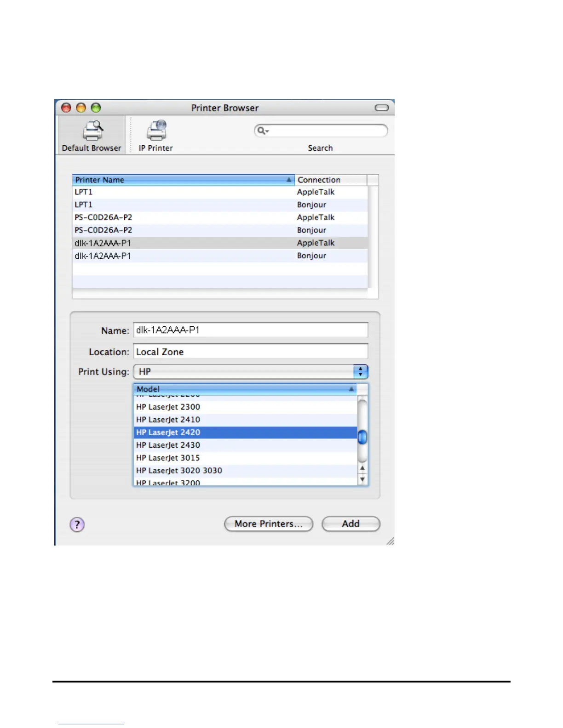Viewport: 563px width, 728px height.
Task: Click the model list scrollbar thumb
Action: pos(362,437)
